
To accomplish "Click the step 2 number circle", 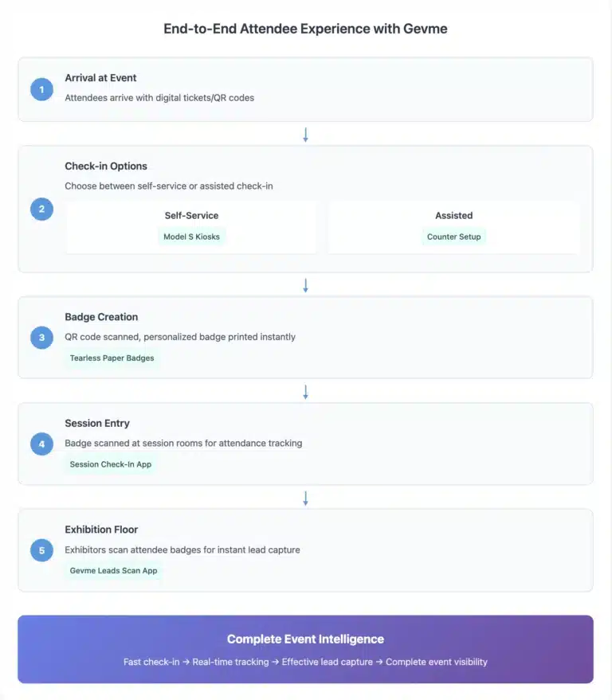I will (41, 209).
